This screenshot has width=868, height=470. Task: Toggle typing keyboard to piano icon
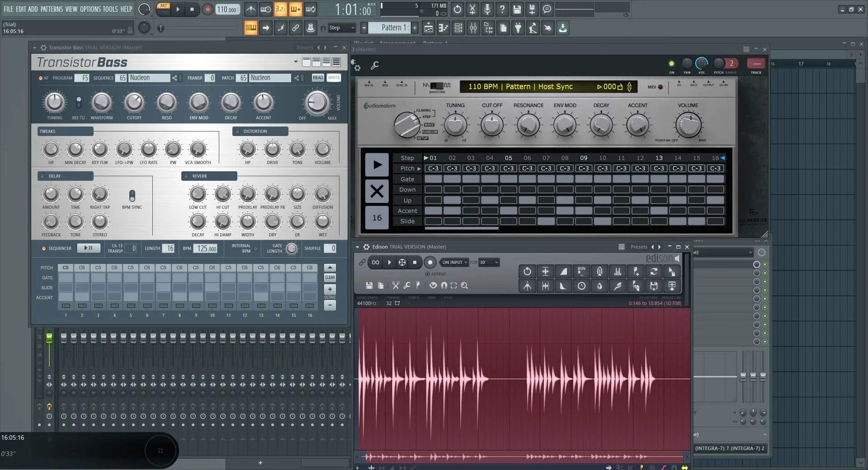[x=251, y=28]
